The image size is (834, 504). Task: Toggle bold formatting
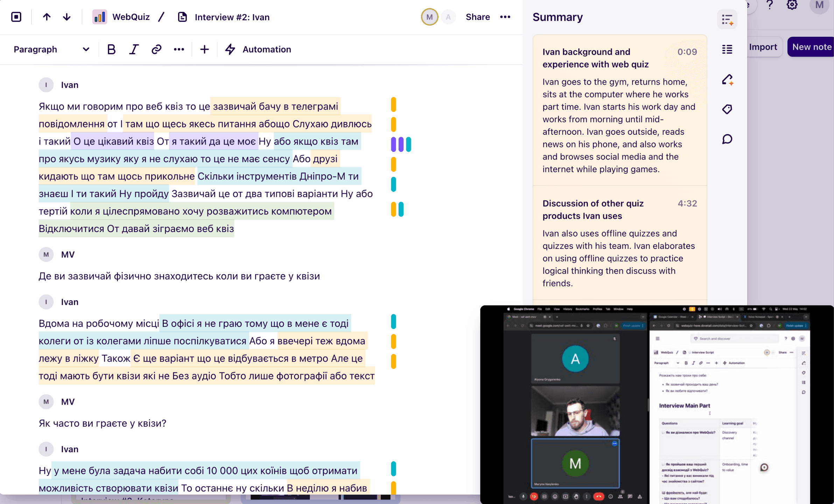tap(111, 49)
